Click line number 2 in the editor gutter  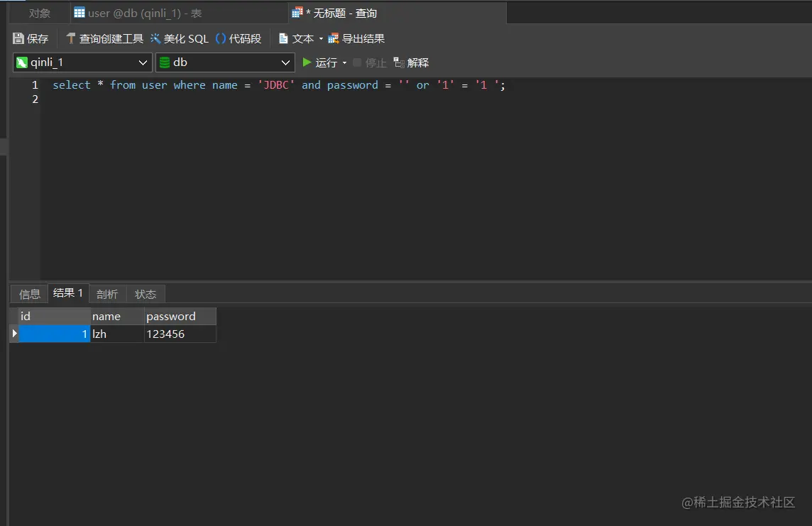click(35, 99)
